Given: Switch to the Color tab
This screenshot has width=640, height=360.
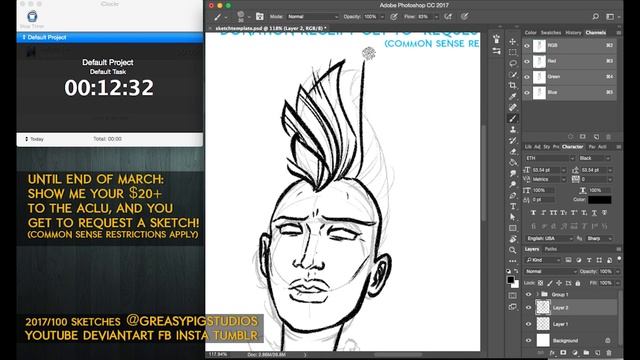Looking at the screenshot, I should [530, 33].
